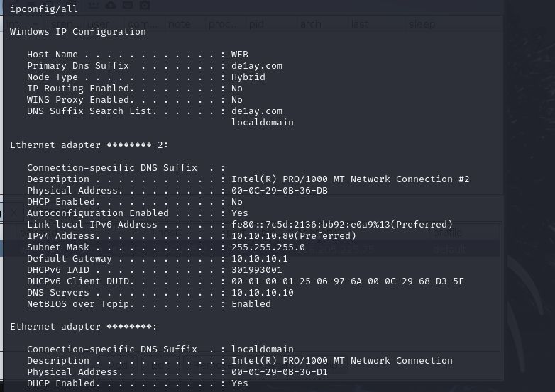Click the DNS Servers value 10.10.10.10

[263, 292]
